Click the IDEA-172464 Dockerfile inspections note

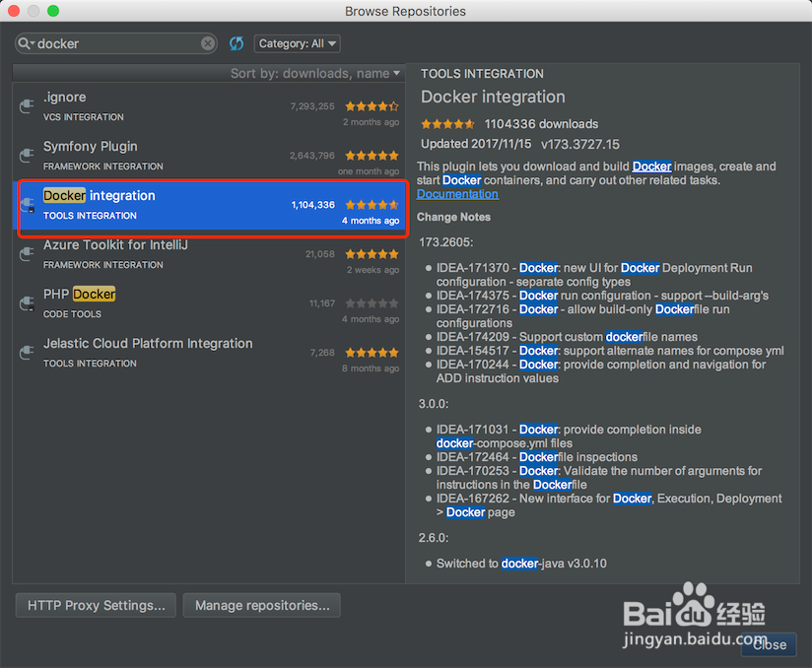click(536, 457)
